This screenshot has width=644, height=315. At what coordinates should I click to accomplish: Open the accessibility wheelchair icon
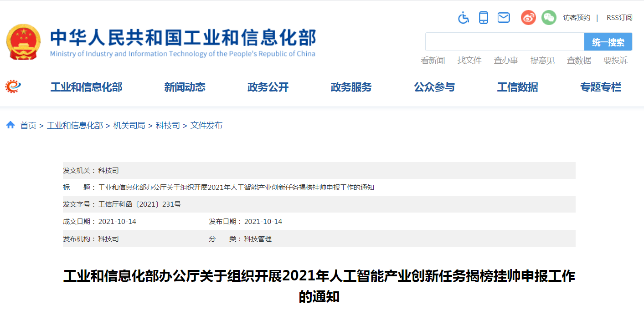tap(464, 18)
